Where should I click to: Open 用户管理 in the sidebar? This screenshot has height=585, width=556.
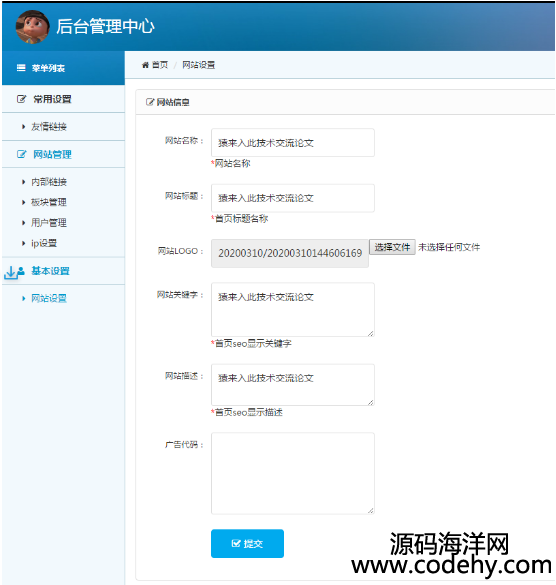(x=49, y=223)
